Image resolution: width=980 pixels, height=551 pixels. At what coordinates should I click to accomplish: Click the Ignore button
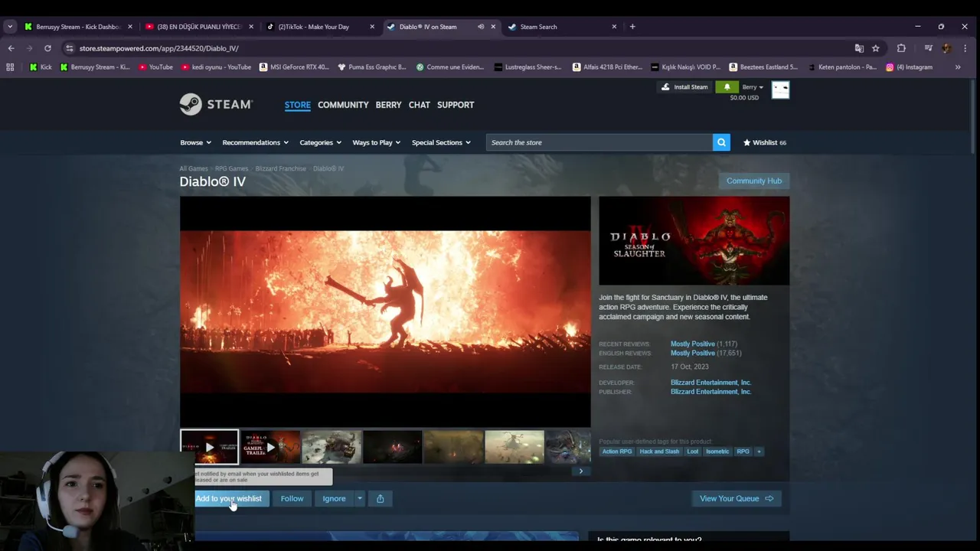point(334,499)
